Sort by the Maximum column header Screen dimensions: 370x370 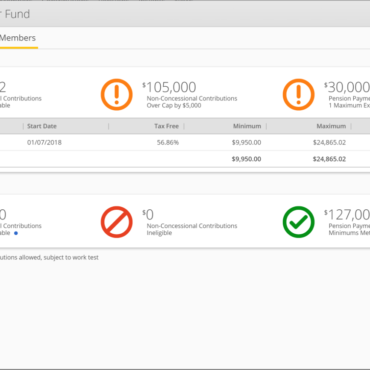tap(331, 126)
